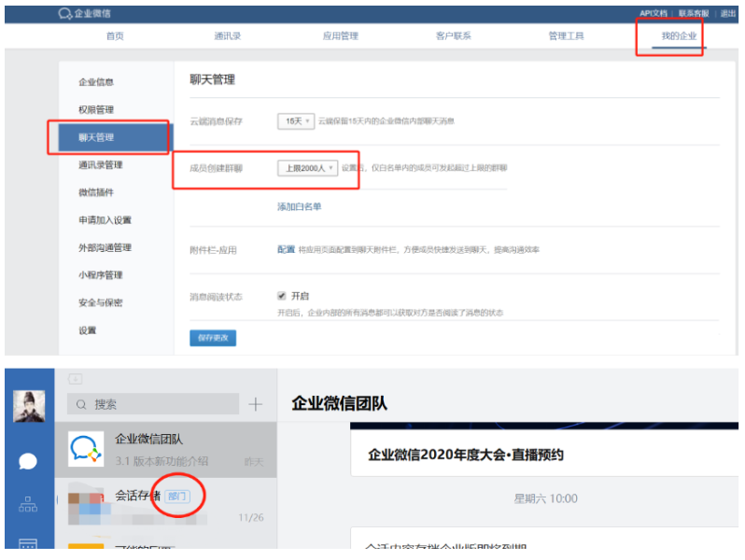The width and height of the screenshot is (745, 560).
Task: Click the 成员创建群聊 label
Action: pos(217,168)
